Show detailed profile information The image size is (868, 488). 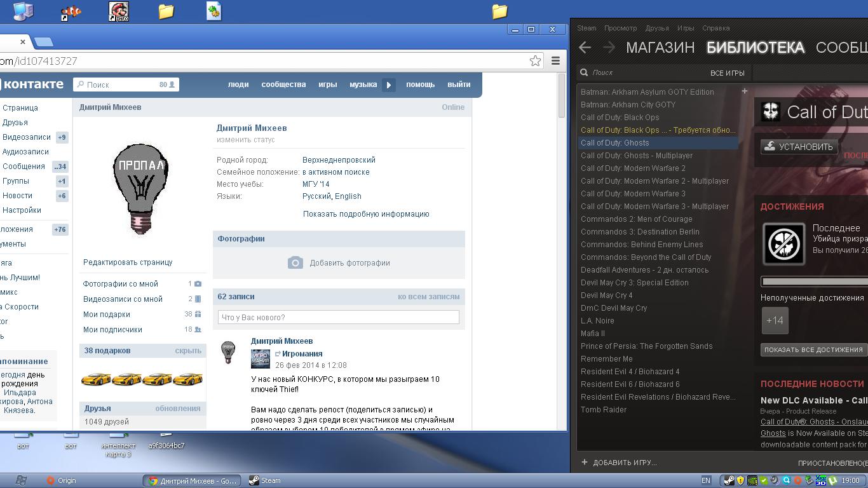(366, 214)
